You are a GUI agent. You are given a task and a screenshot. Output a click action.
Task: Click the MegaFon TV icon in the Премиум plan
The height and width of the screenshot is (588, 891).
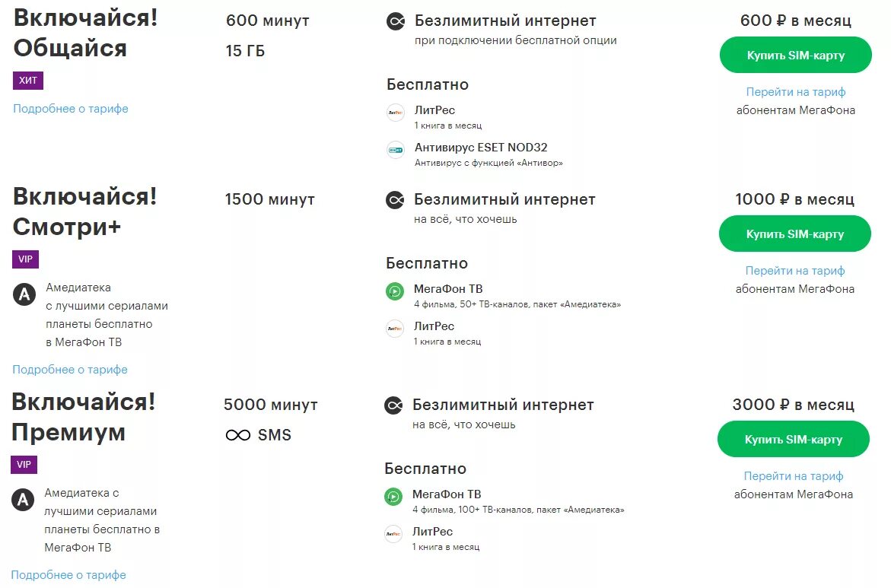[393, 497]
